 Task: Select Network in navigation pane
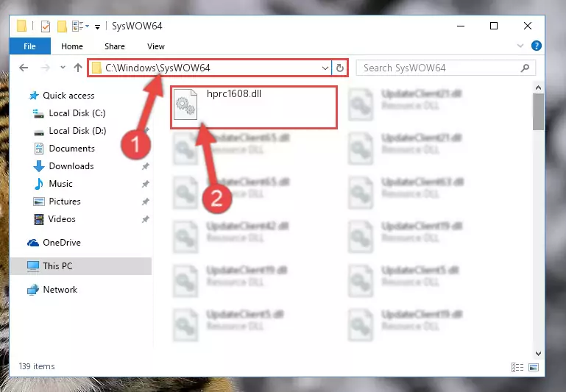pyautogui.click(x=60, y=290)
